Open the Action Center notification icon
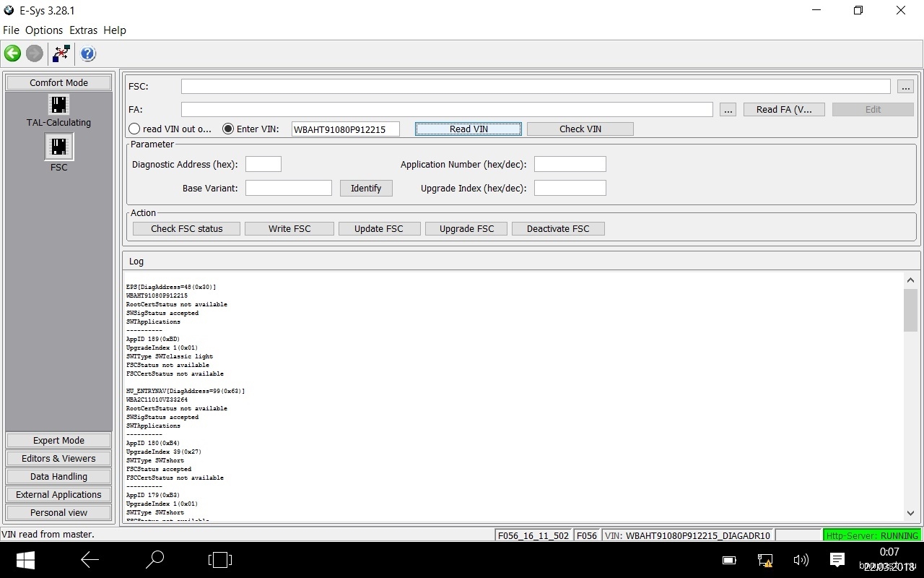The height and width of the screenshot is (578, 924). coord(837,560)
